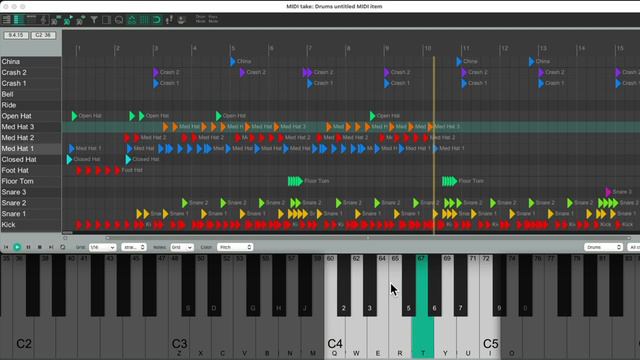Toggle the green snap icon in toolbar
The height and width of the screenshot is (360, 640).
point(131,20)
